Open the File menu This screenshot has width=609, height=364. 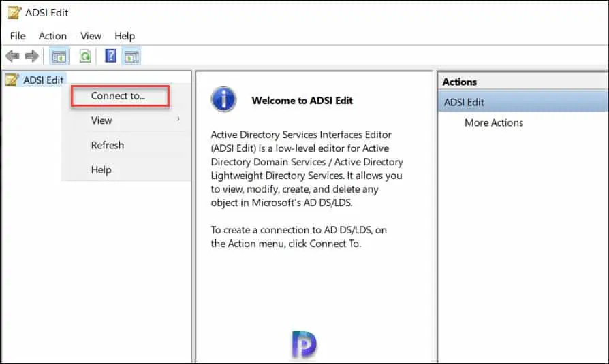click(x=18, y=36)
